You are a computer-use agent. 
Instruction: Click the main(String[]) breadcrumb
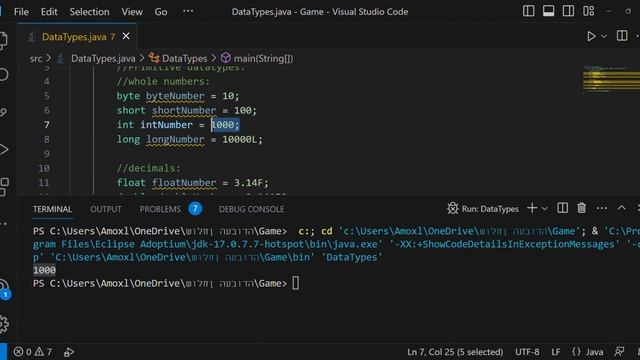[x=263, y=58]
